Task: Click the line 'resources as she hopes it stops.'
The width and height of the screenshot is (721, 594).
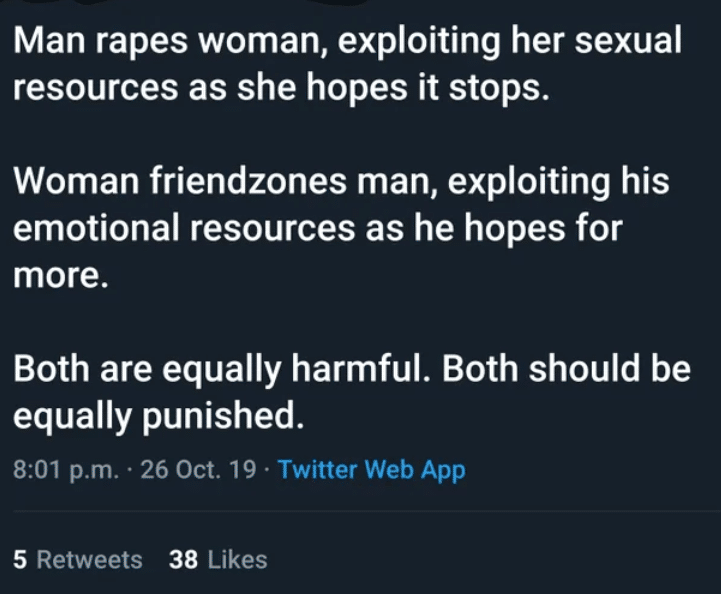Action: [x=281, y=87]
